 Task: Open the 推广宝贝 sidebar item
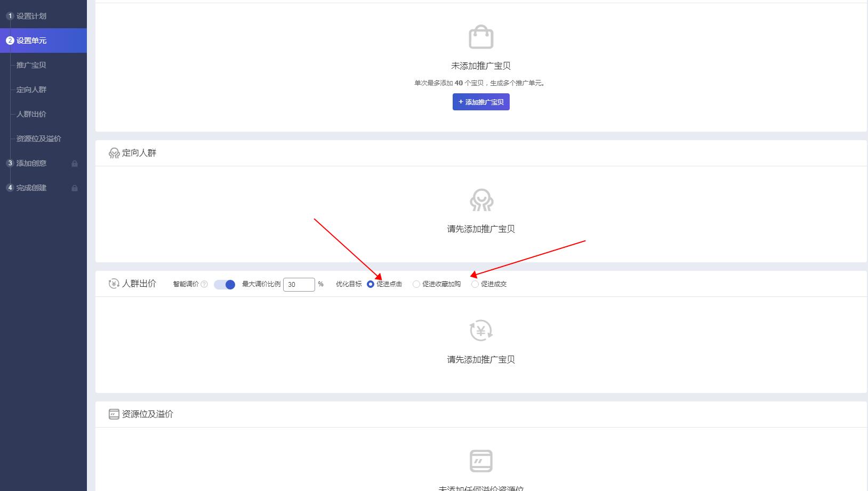[x=31, y=65]
